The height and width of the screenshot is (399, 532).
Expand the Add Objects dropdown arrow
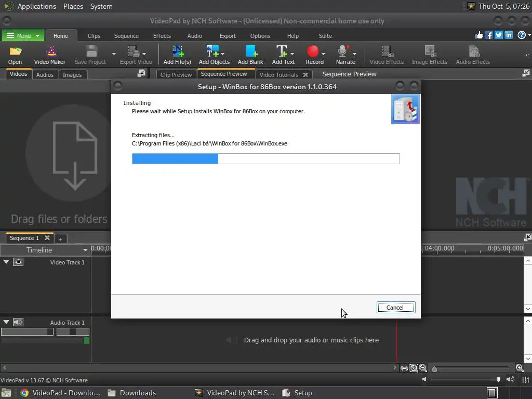[222, 54]
